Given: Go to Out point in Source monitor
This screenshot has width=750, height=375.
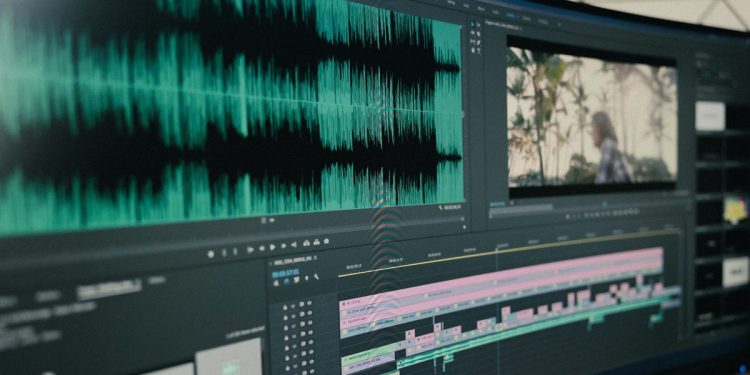Looking at the screenshot, I should [x=294, y=244].
